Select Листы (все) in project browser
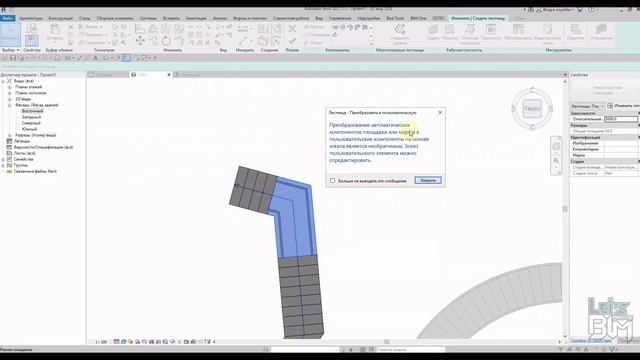The width and height of the screenshot is (640, 360). pyautogui.click(x=25, y=153)
